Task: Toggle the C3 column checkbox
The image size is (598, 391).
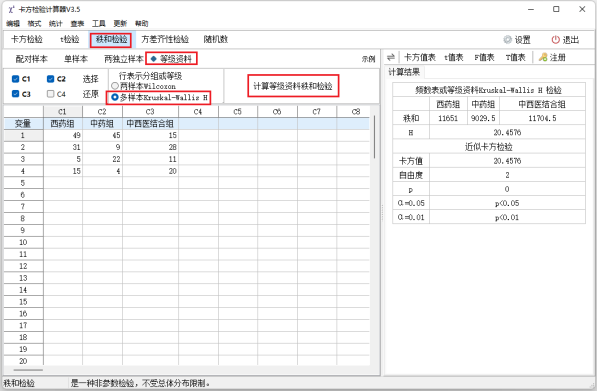Action: [16, 94]
